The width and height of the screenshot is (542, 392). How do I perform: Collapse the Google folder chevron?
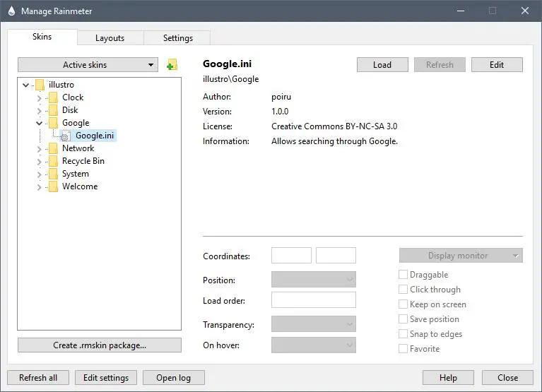[39, 124]
